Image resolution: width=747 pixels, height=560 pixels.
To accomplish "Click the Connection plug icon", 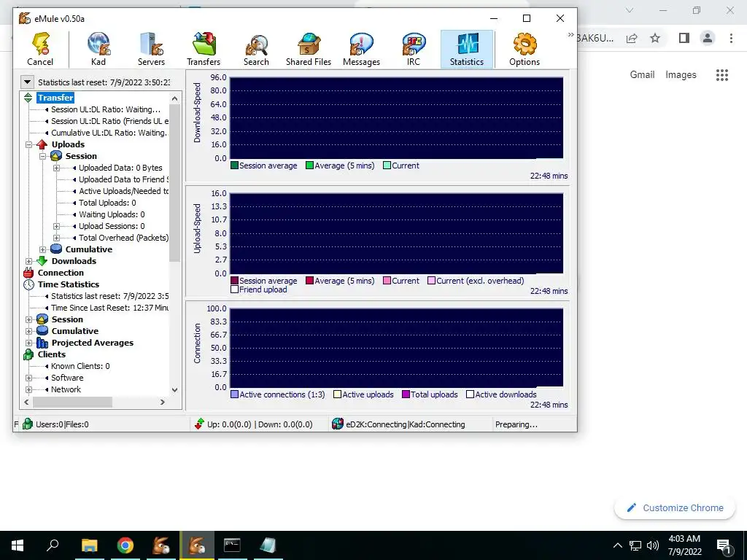I will [28, 273].
